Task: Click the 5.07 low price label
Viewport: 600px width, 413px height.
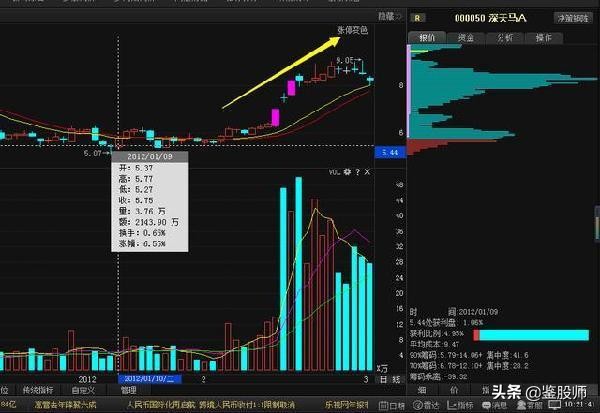Action: (93, 153)
